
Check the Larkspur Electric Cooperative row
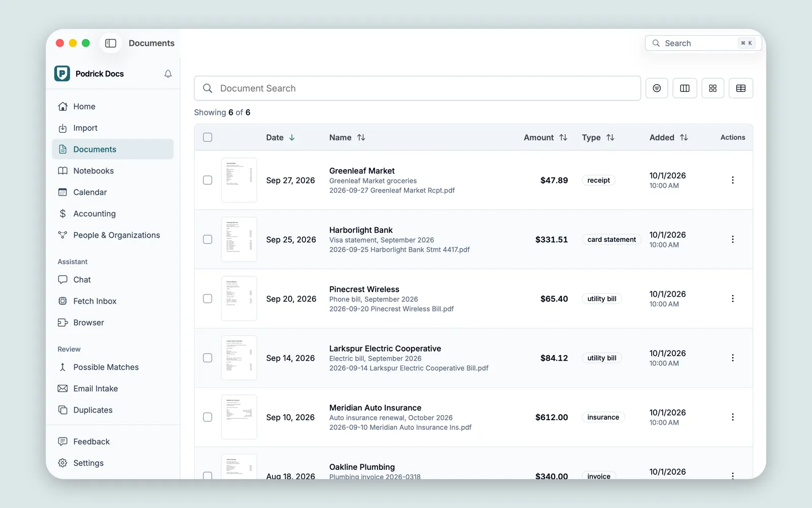click(x=208, y=358)
